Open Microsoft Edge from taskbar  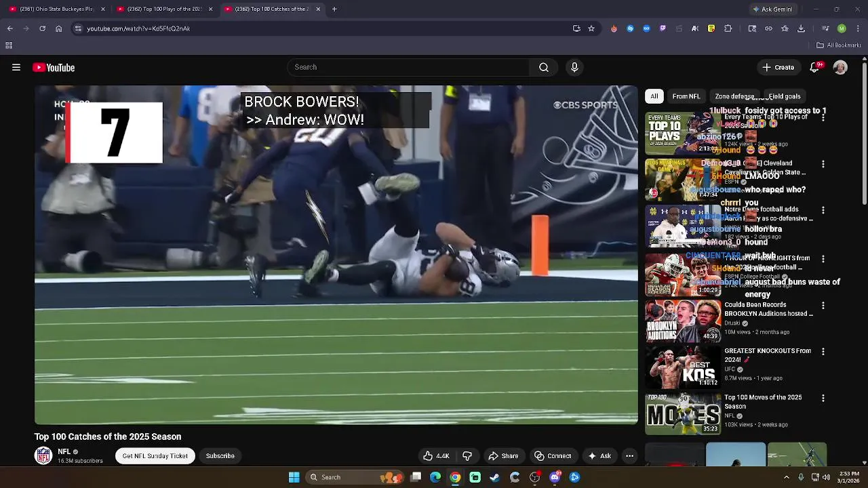point(435,477)
